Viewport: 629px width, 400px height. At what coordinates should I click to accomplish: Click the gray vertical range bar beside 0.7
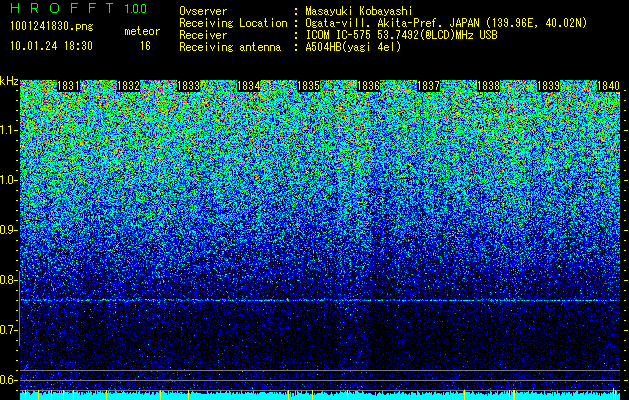pos(19,308)
